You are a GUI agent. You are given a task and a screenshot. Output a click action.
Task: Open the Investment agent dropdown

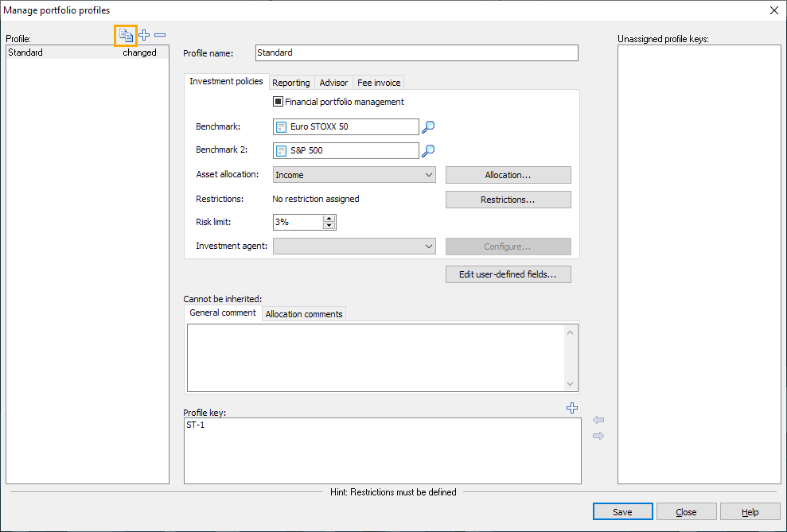point(428,247)
